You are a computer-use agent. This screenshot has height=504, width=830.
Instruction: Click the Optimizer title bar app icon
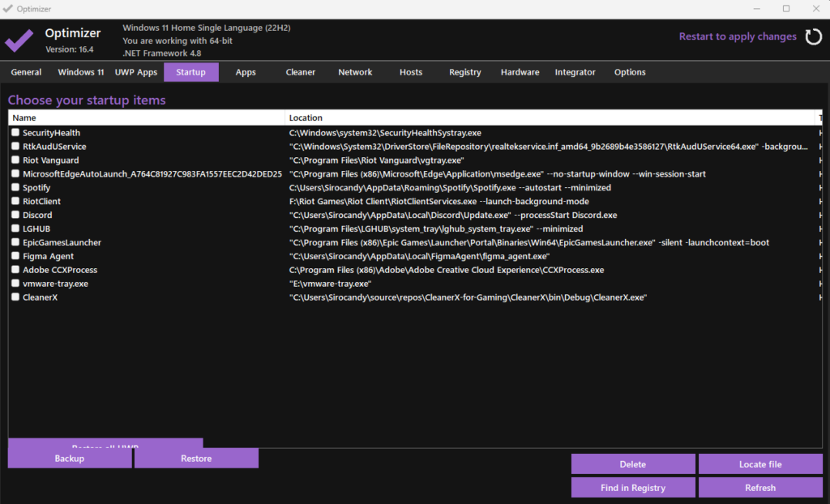point(8,8)
